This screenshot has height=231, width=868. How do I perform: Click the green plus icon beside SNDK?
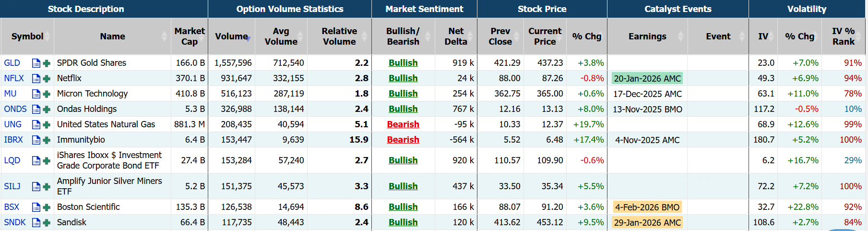coord(47,223)
